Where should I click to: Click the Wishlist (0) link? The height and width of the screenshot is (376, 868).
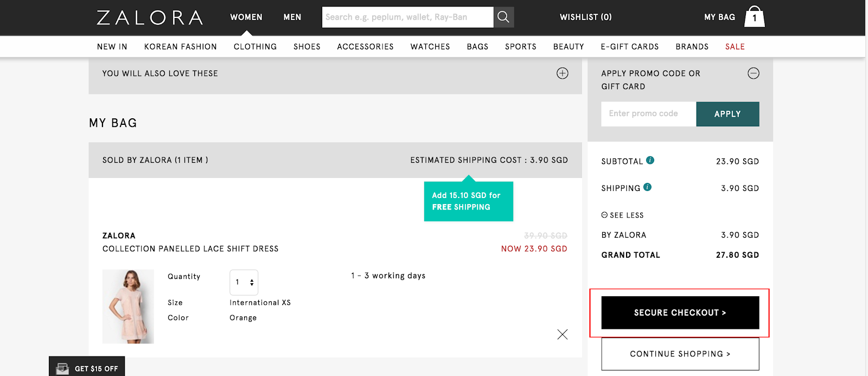click(586, 17)
